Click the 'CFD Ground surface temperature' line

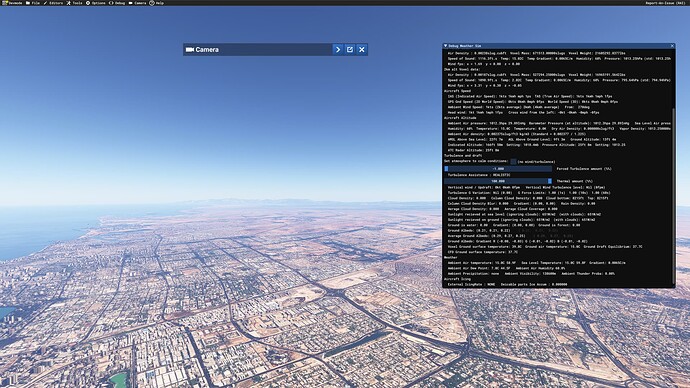point(483,252)
